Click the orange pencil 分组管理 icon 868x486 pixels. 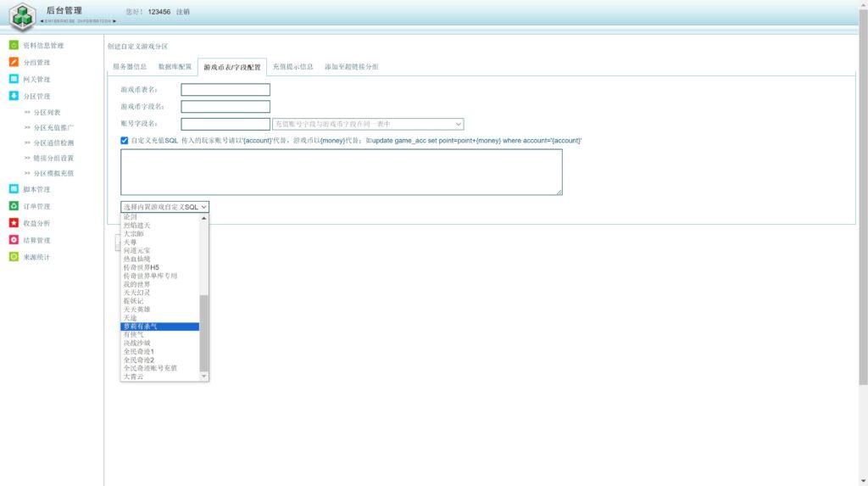point(14,63)
